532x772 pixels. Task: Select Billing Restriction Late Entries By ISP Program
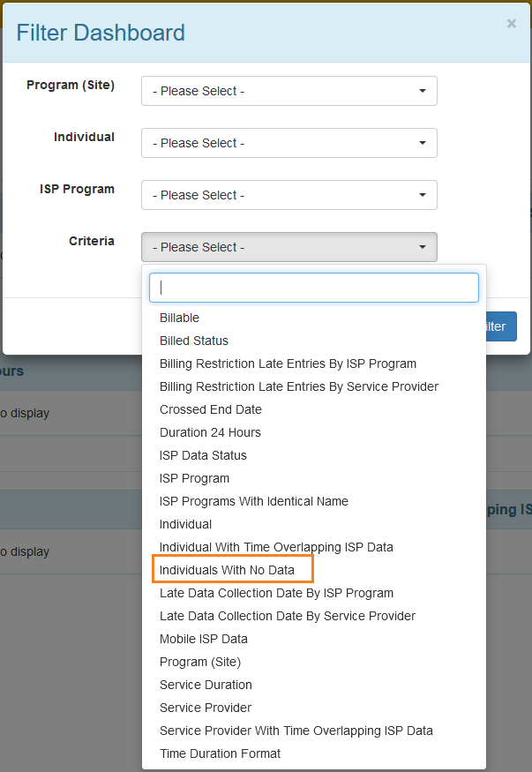click(288, 364)
